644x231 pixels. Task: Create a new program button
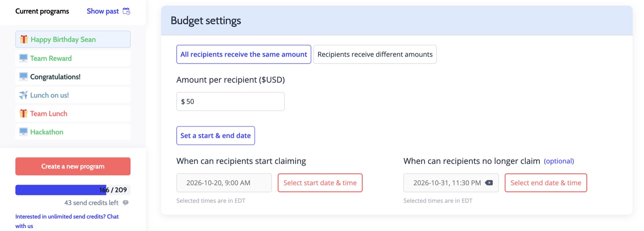tap(73, 166)
